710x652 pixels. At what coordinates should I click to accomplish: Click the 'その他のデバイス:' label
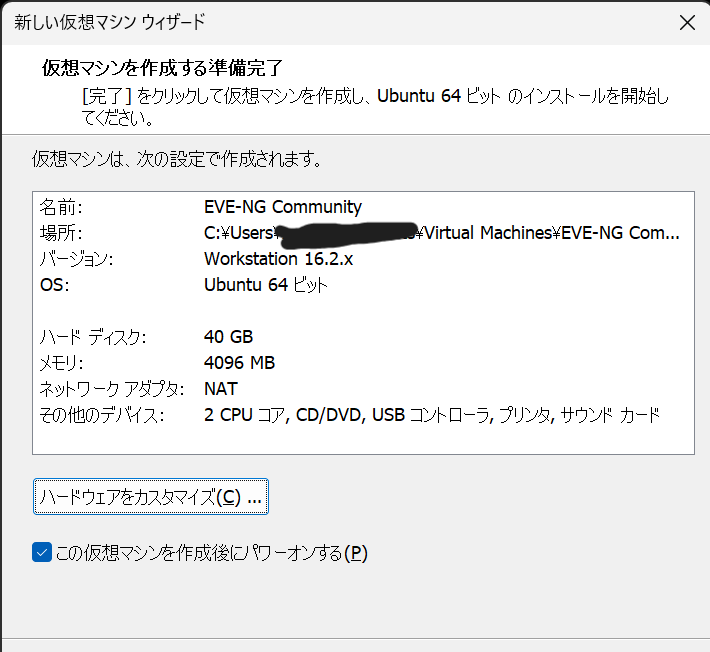coord(101,415)
